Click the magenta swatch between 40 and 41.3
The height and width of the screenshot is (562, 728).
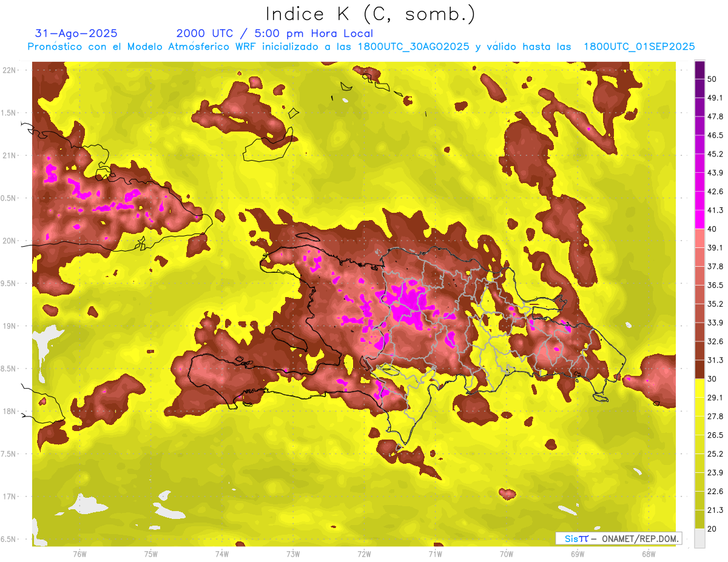point(699,219)
